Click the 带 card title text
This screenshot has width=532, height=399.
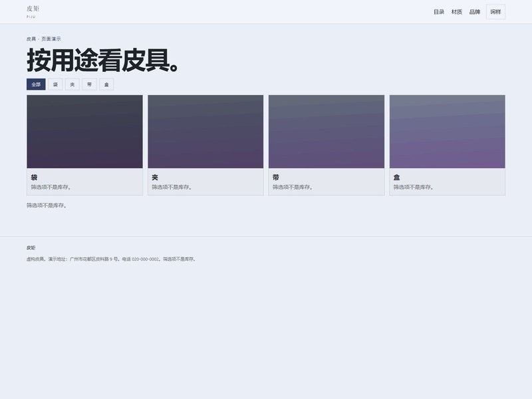276,177
